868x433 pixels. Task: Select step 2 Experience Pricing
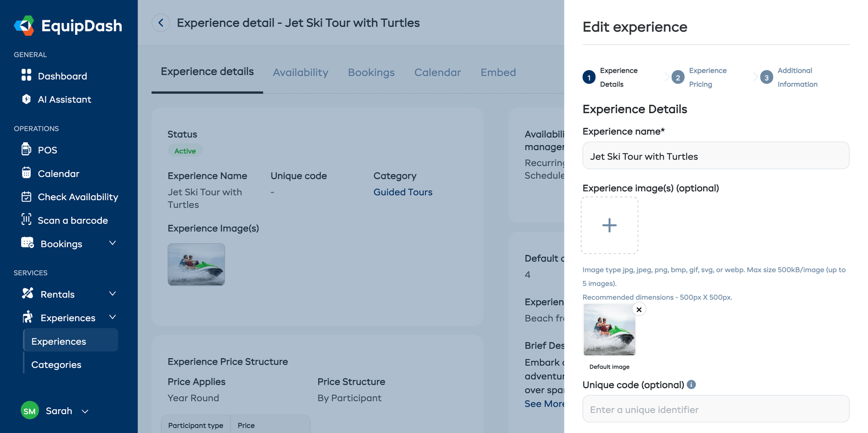click(x=678, y=77)
